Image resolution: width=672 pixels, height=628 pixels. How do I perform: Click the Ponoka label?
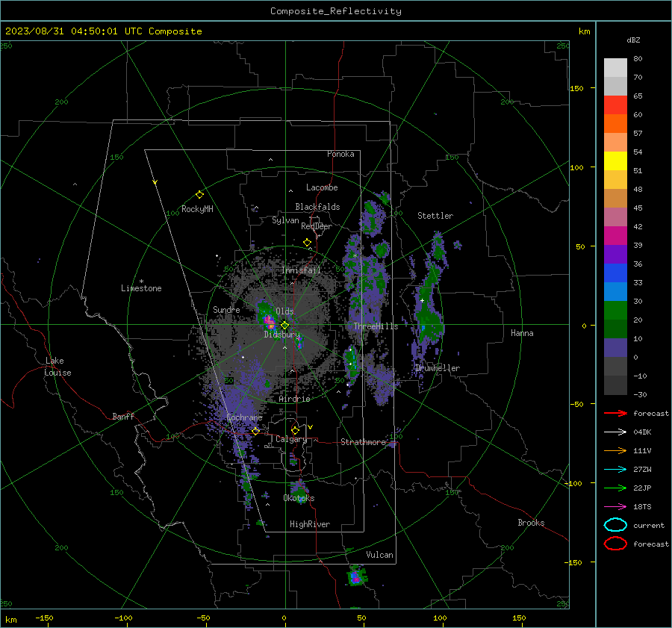pos(340,154)
